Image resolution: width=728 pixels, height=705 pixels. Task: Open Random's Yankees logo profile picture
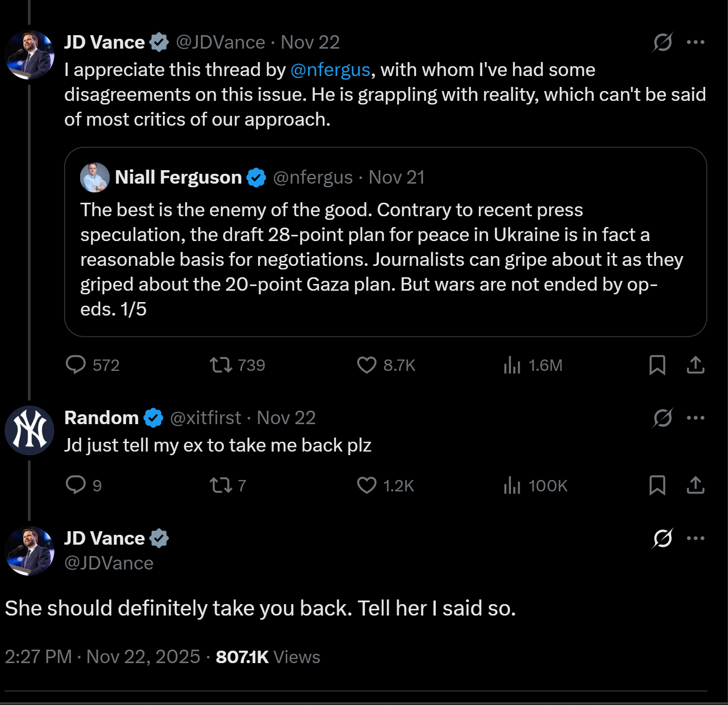point(29,430)
